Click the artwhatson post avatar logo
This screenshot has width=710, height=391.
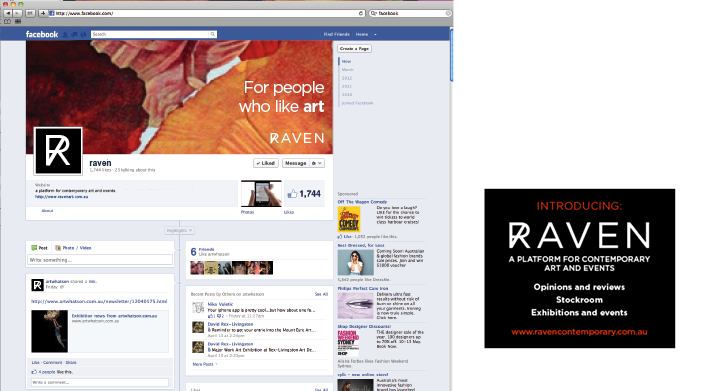(37, 285)
